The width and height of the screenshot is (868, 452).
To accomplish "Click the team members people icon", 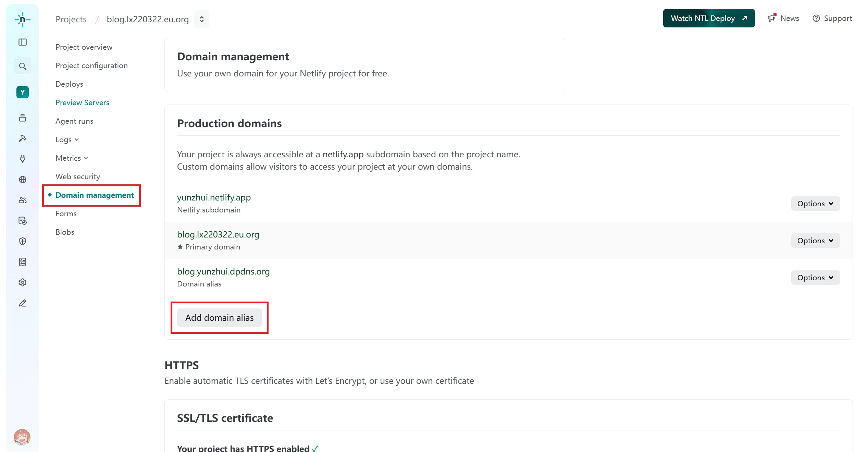I will click(23, 200).
